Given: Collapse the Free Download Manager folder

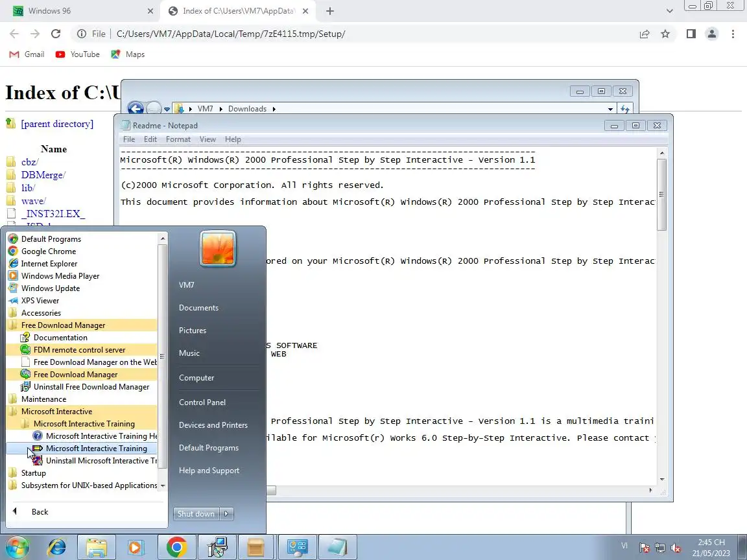Looking at the screenshot, I should click(x=82, y=325).
